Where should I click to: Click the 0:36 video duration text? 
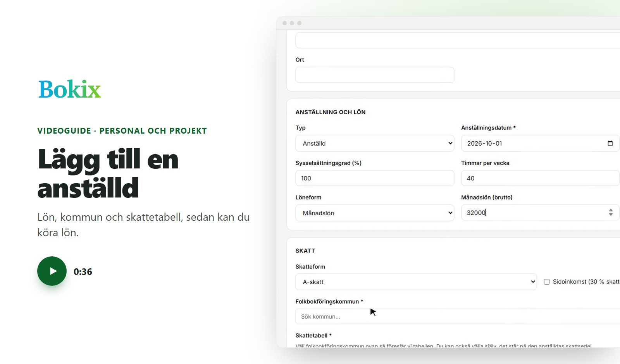click(x=83, y=272)
